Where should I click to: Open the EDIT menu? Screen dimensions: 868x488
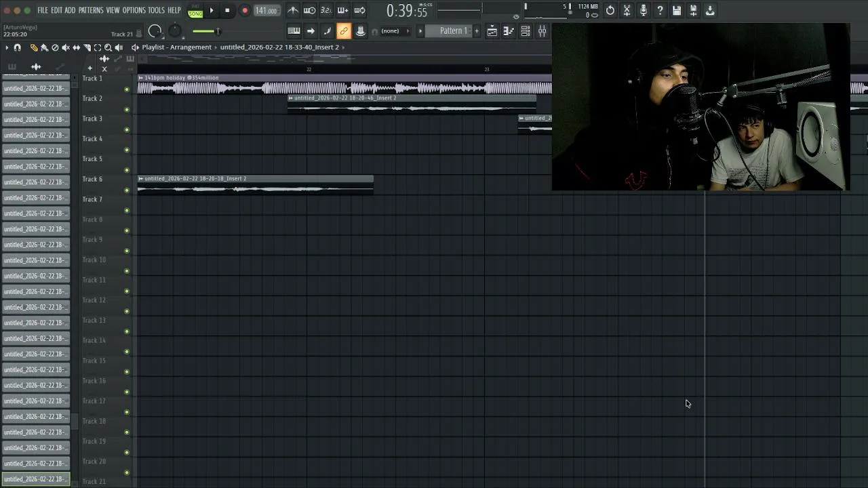pos(57,11)
